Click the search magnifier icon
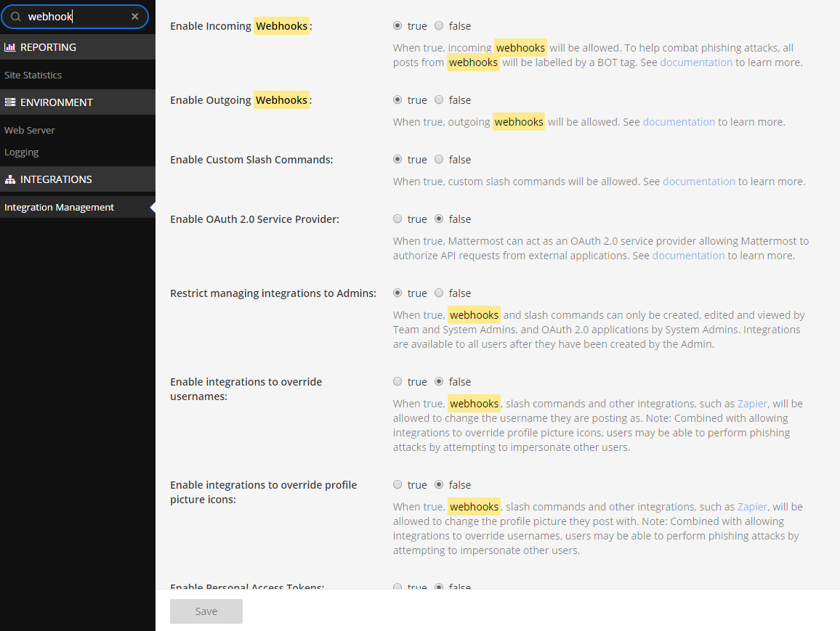Image resolution: width=840 pixels, height=631 pixels. pos(16,17)
